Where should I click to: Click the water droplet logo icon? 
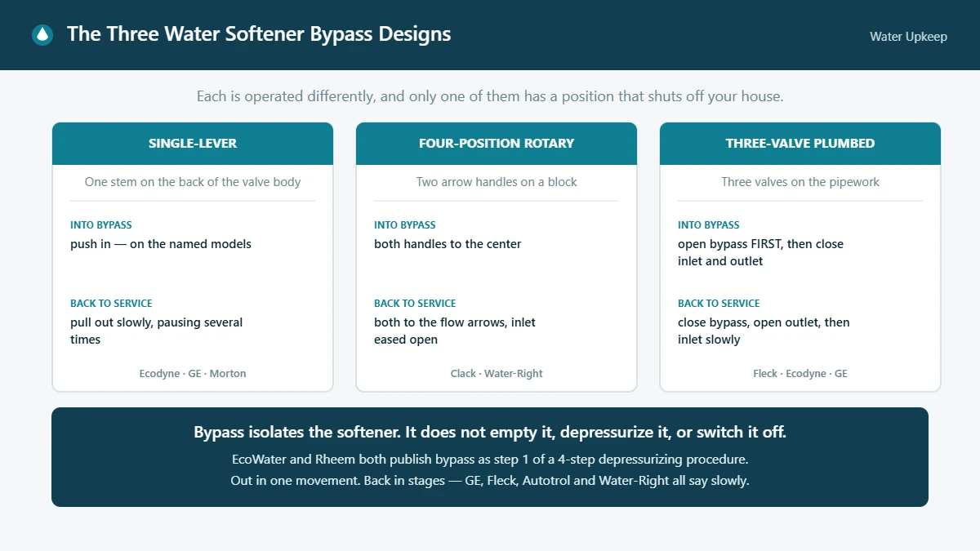[42, 35]
